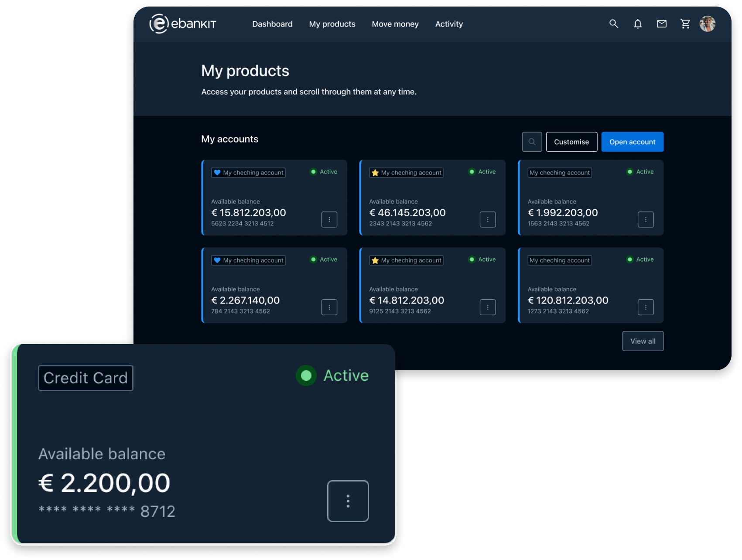Click heart icon on 5623 2234 account label
The height and width of the screenshot is (560, 742).
click(x=217, y=173)
